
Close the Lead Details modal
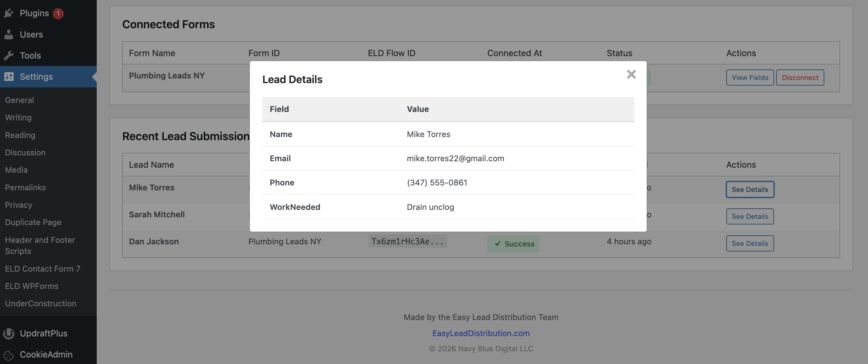631,74
